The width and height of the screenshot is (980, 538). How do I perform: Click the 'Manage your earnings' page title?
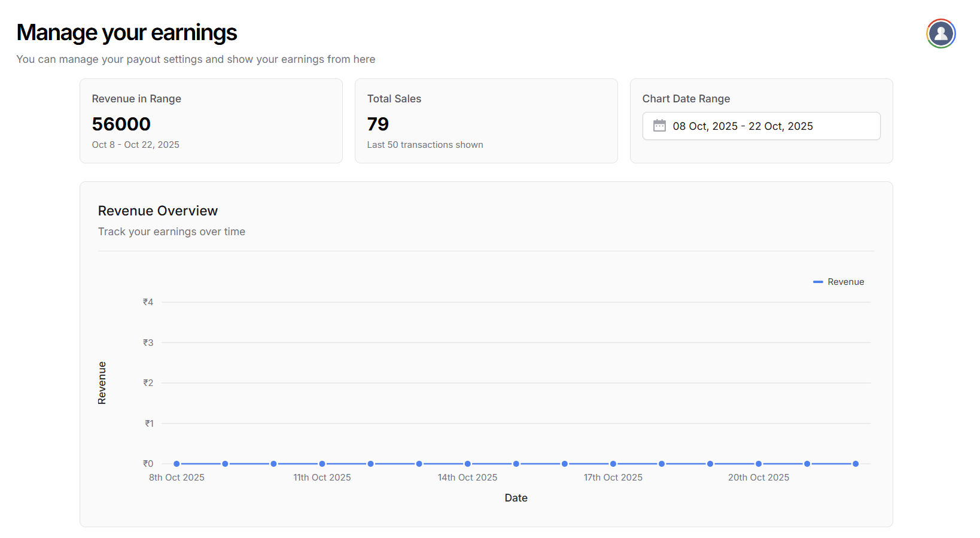pos(127,32)
